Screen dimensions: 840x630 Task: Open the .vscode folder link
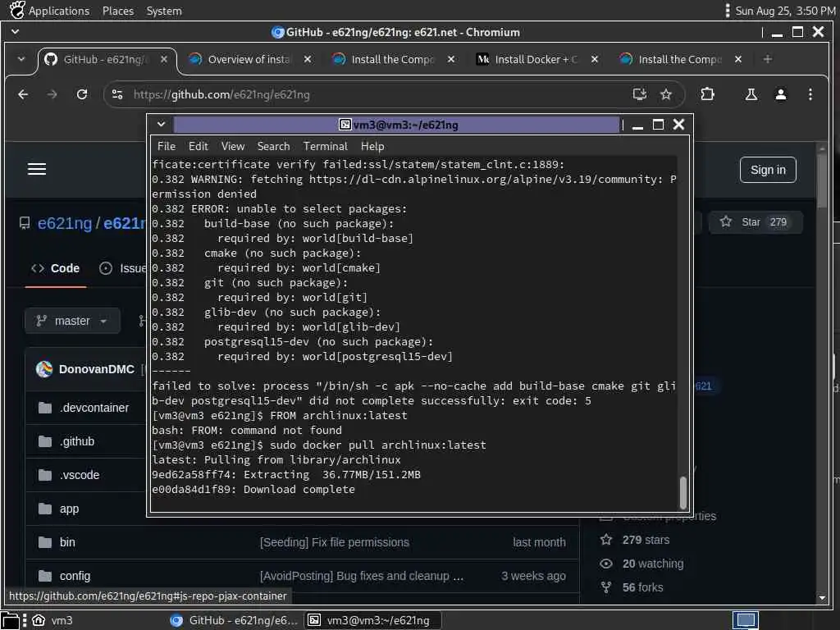pos(80,476)
